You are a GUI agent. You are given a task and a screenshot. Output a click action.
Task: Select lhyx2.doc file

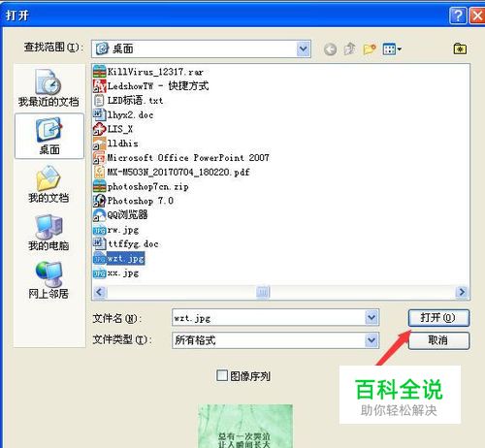[123, 114]
